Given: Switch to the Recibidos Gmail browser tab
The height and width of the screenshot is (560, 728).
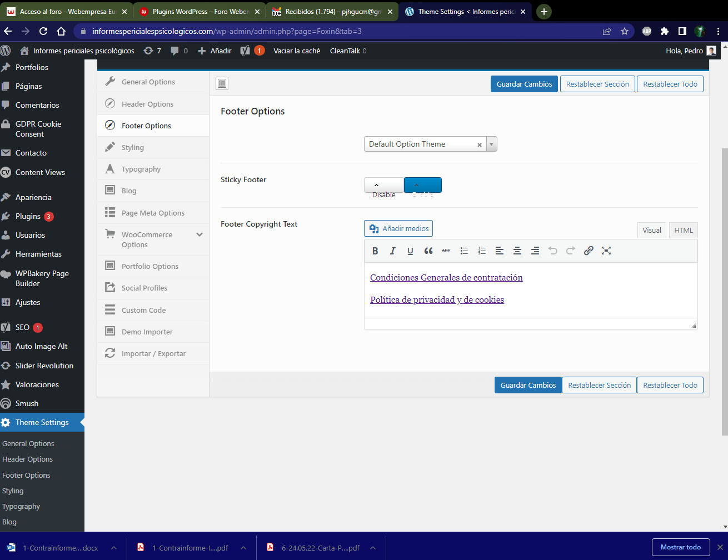Looking at the screenshot, I should click(332, 11).
